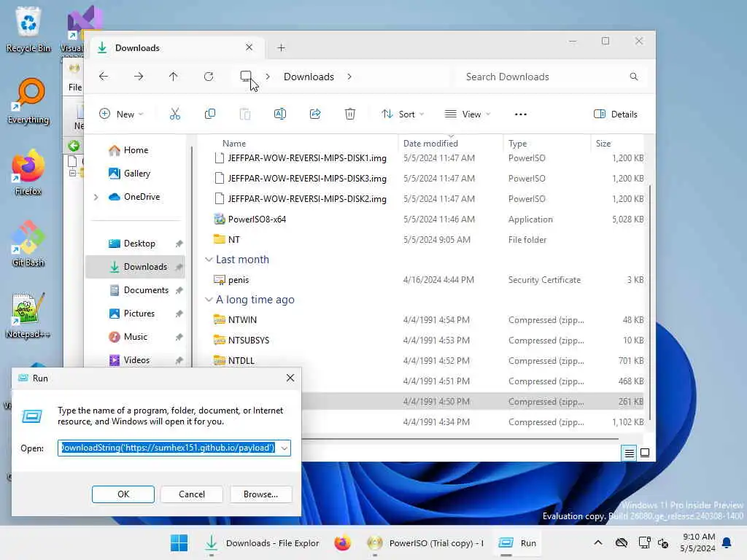Viewport: 747px width, 560px height.
Task: Open the New dropdown menu
Action: click(x=121, y=114)
